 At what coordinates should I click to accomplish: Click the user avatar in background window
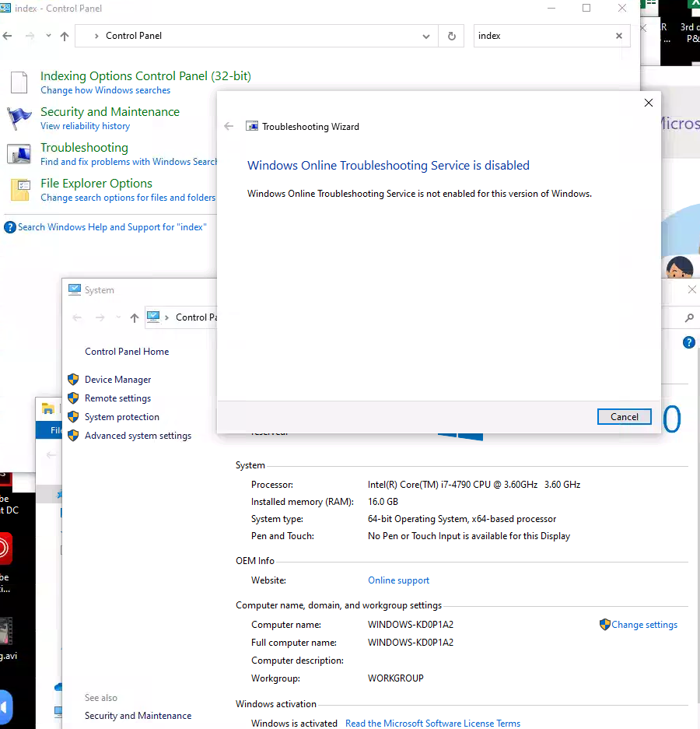(x=679, y=268)
